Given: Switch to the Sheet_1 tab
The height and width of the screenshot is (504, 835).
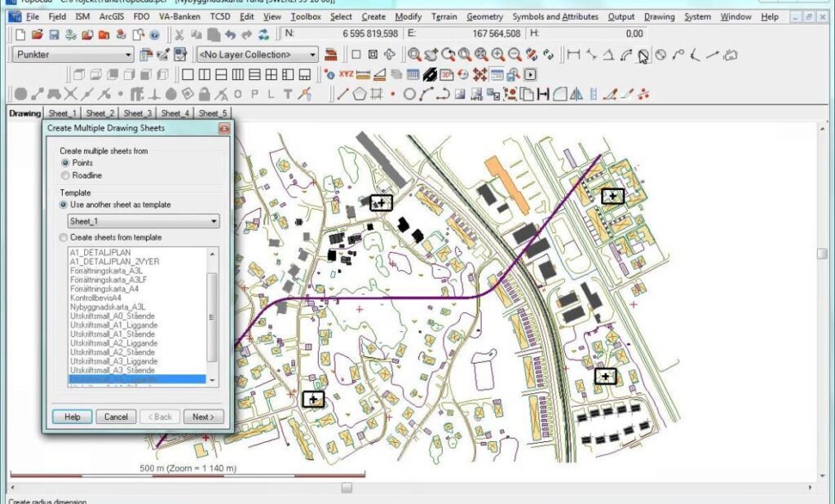Looking at the screenshot, I should [63, 113].
